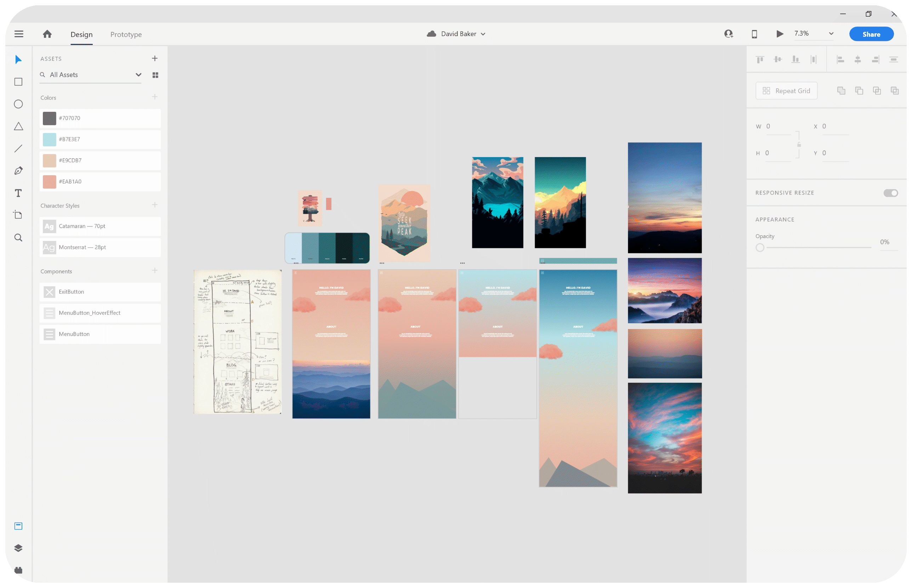Image resolution: width=912 pixels, height=588 pixels.
Task: Expand the All Assets dropdown
Action: [x=137, y=74]
